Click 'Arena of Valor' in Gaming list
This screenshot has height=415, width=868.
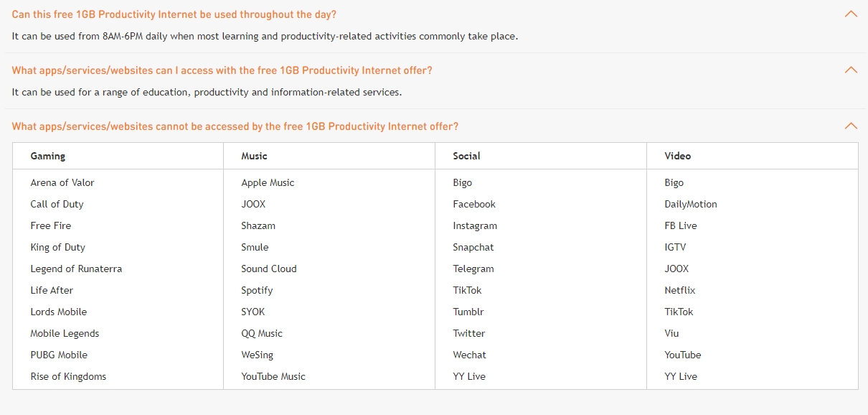(x=62, y=182)
